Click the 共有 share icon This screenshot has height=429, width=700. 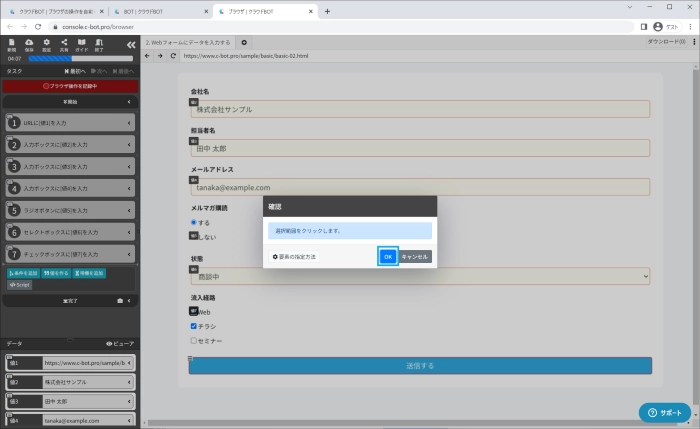(x=63, y=44)
